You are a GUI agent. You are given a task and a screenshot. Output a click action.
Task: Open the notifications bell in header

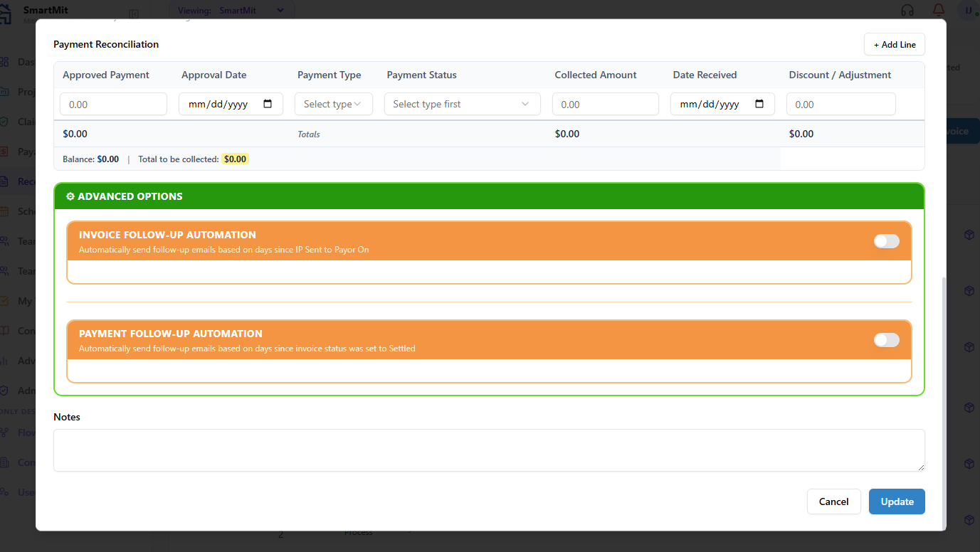click(x=939, y=10)
